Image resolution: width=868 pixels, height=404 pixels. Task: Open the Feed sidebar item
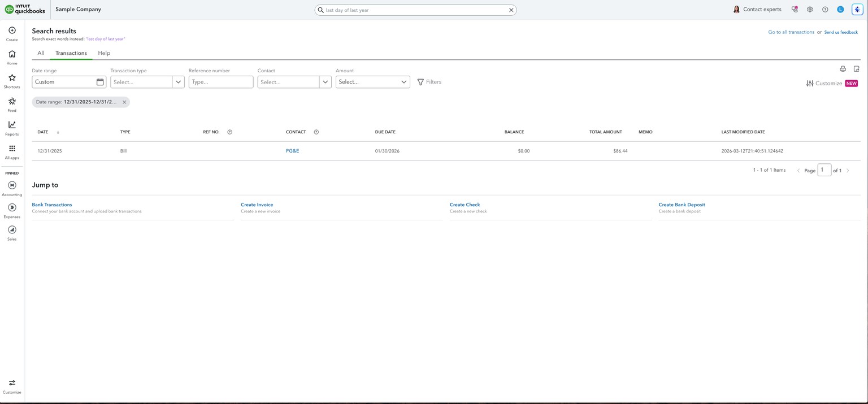coord(12,105)
